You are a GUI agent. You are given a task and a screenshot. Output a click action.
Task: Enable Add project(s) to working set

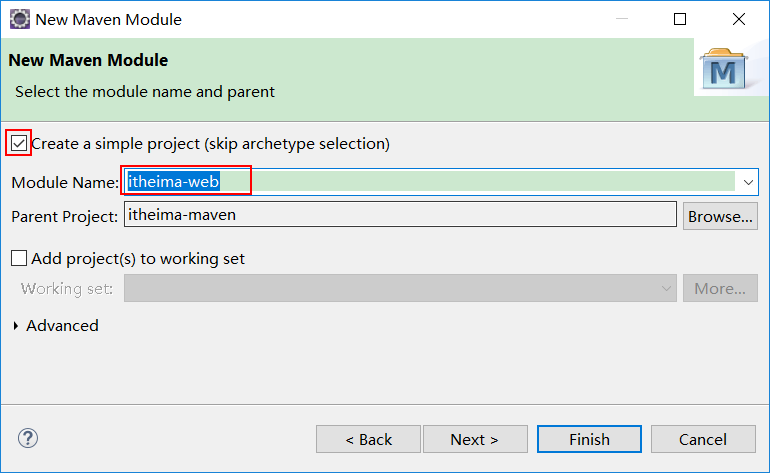pos(19,259)
